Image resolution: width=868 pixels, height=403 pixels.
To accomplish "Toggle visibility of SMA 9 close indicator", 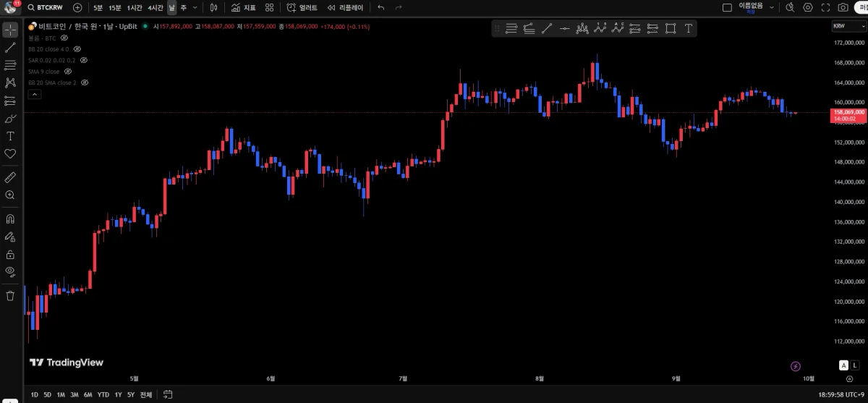I will pyautogui.click(x=68, y=72).
